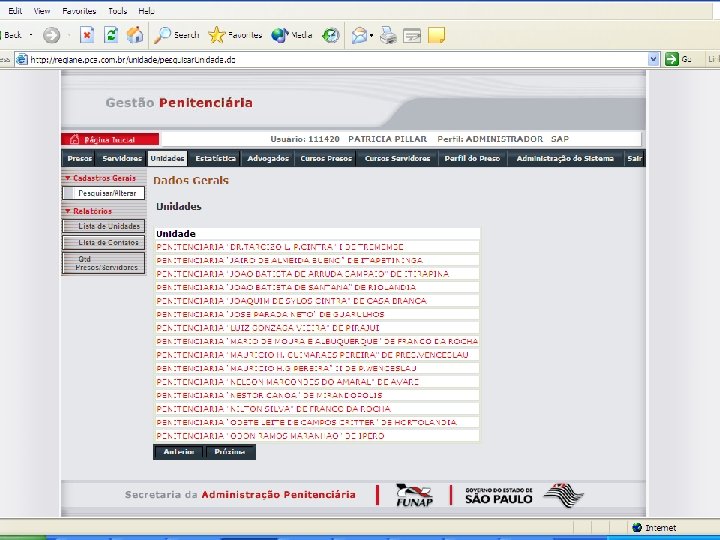Open Favorites star toolbar button

click(x=235, y=35)
